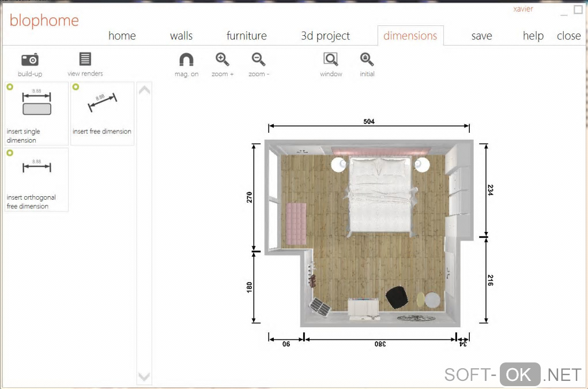Click the 504 dimension label on plan
Image resolution: width=588 pixels, height=389 pixels.
pyautogui.click(x=369, y=121)
